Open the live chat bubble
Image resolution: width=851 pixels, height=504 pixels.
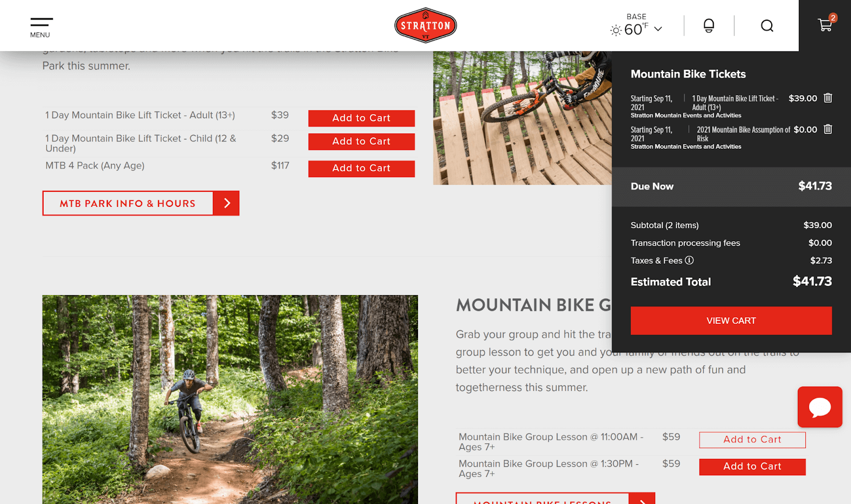(820, 407)
